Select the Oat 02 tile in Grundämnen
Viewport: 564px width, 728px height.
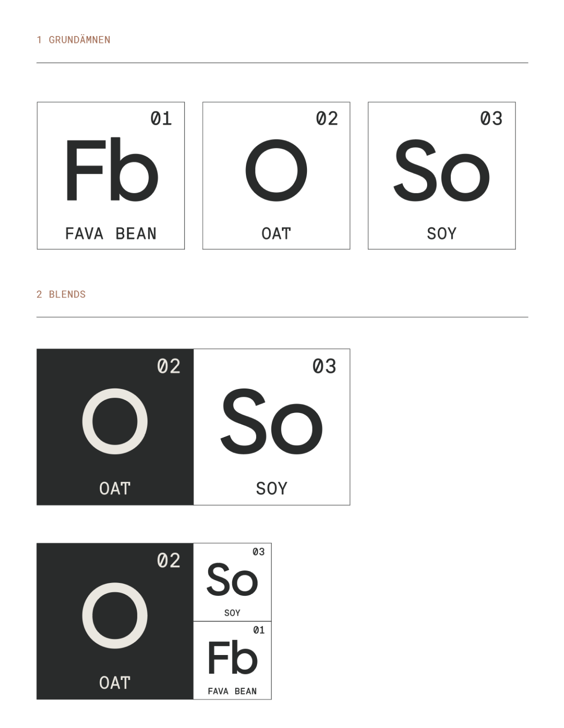276,176
